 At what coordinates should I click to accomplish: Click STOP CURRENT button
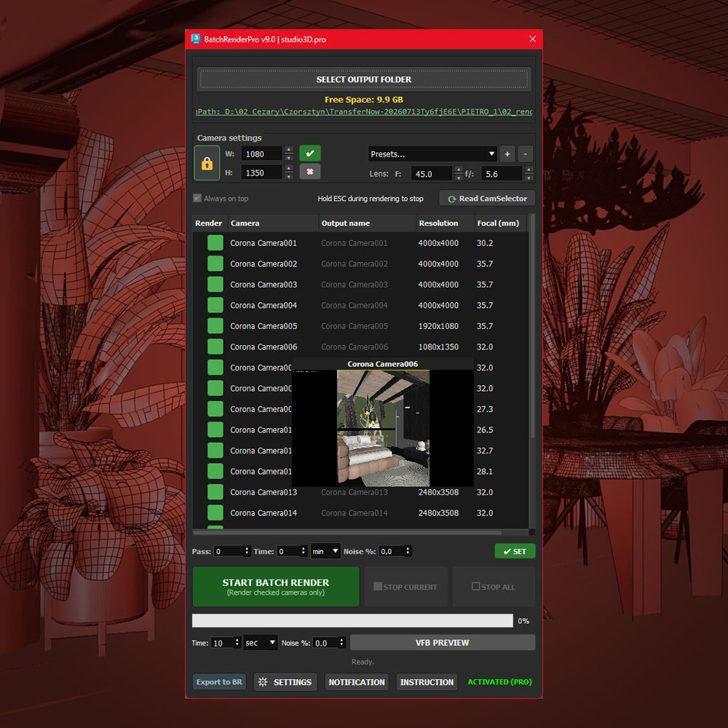pyautogui.click(x=405, y=586)
